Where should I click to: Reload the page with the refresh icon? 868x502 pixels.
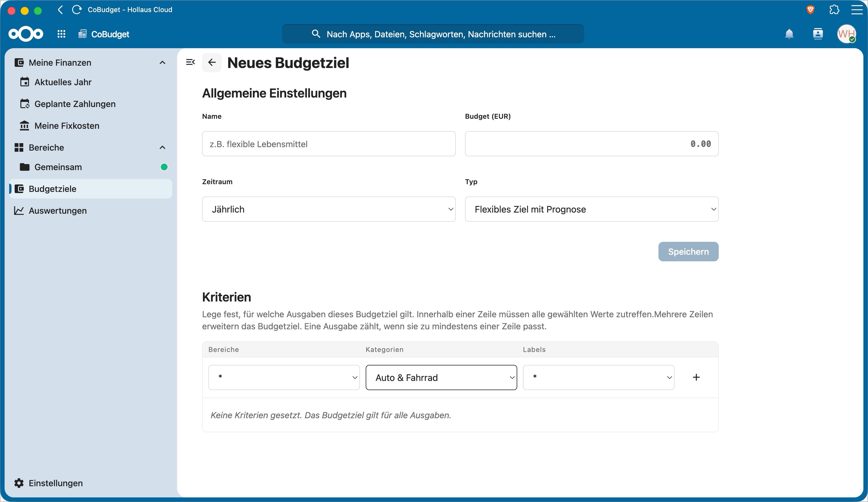[x=76, y=10]
